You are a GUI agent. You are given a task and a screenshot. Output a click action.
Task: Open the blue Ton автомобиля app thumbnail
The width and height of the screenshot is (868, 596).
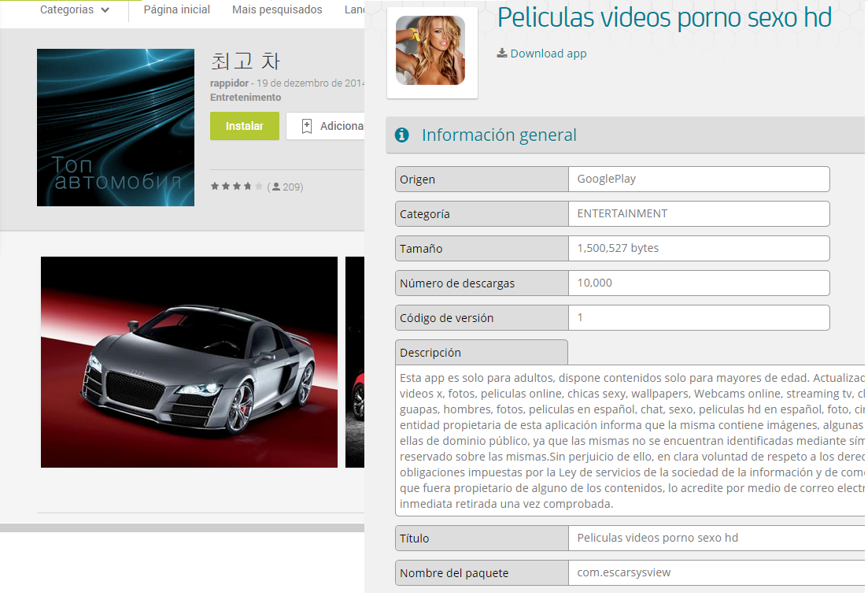coord(116,128)
